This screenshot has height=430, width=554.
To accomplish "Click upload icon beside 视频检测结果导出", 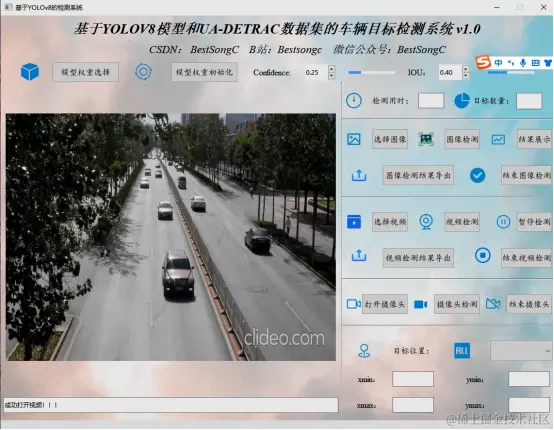I will (x=359, y=255).
